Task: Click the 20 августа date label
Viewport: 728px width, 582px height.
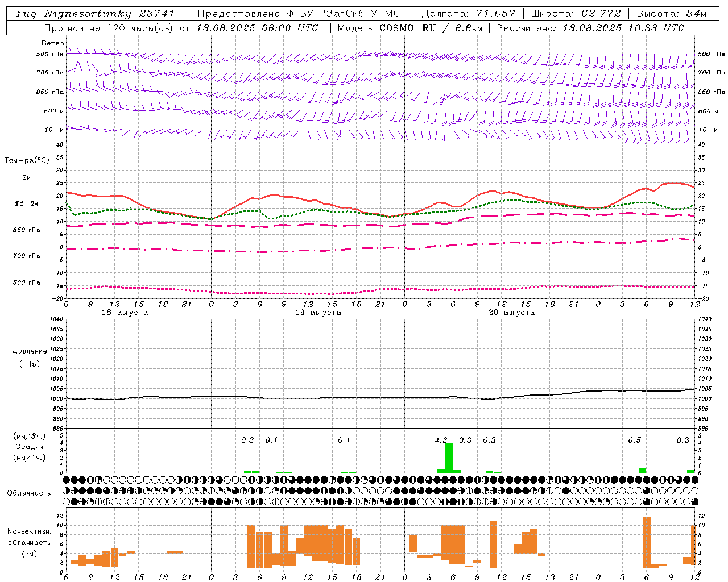Action: click(511, 313)
